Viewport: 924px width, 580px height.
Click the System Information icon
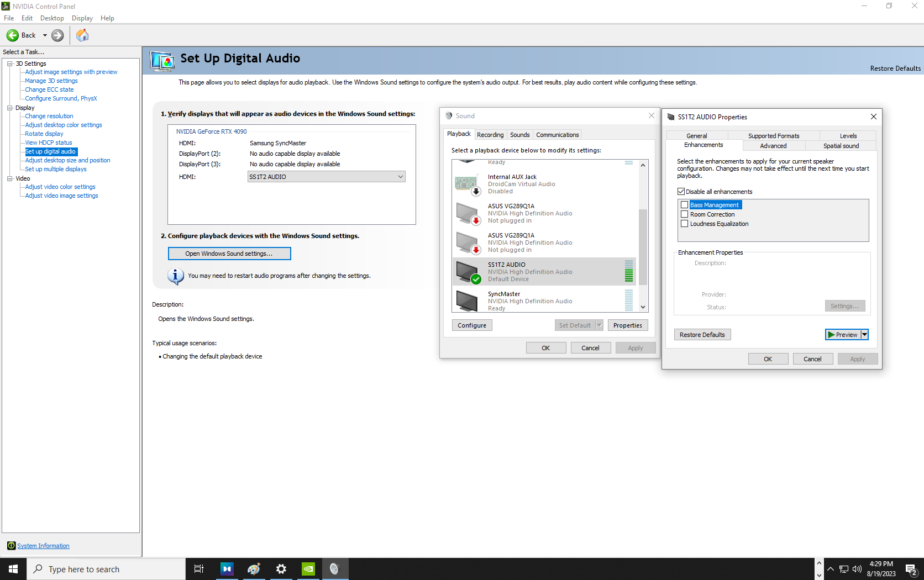[x=11, y=546]
